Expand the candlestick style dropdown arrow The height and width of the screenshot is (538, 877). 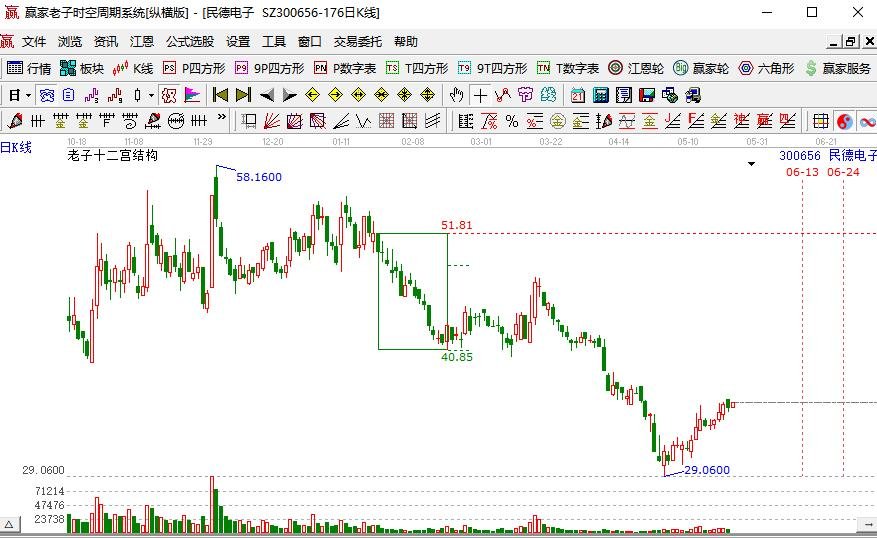coord(151,96)
